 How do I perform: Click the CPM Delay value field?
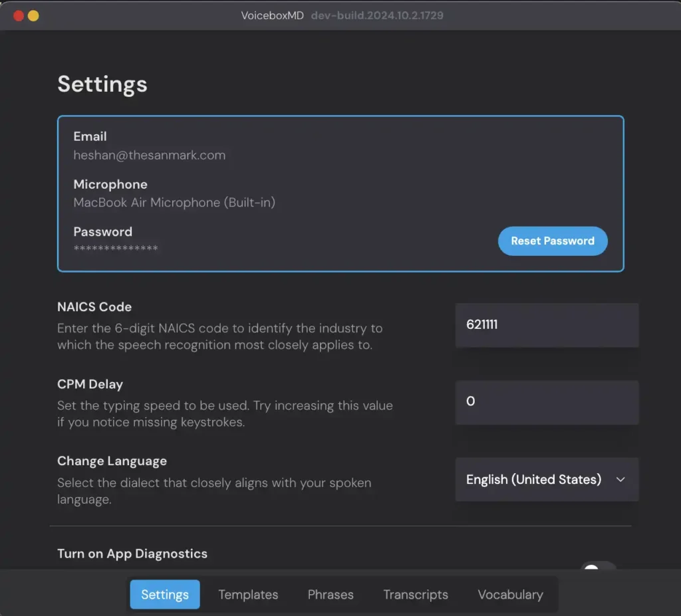pos(547,402)
